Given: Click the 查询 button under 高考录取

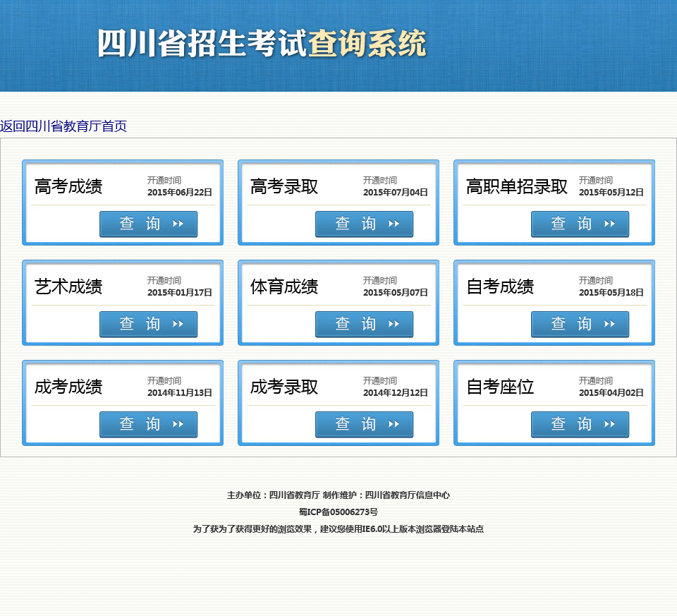Looking at the screenshot, I should tap(365, 224).
